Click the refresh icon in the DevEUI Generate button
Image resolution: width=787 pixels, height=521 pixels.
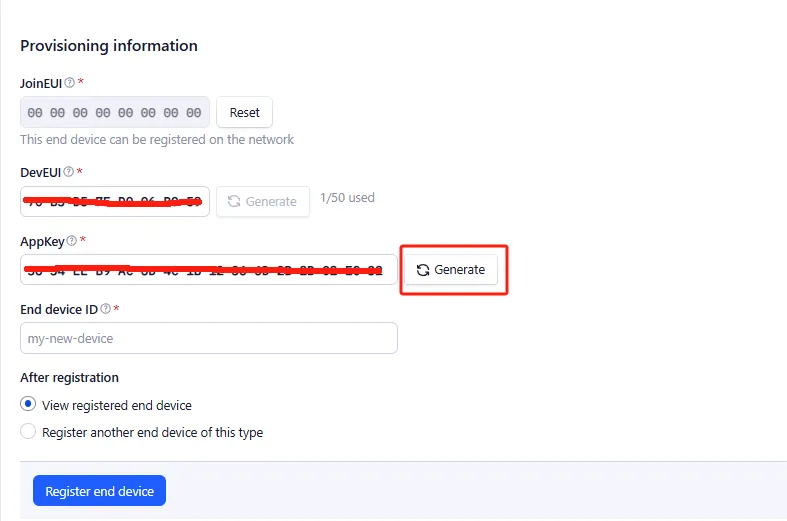[233, 201]
